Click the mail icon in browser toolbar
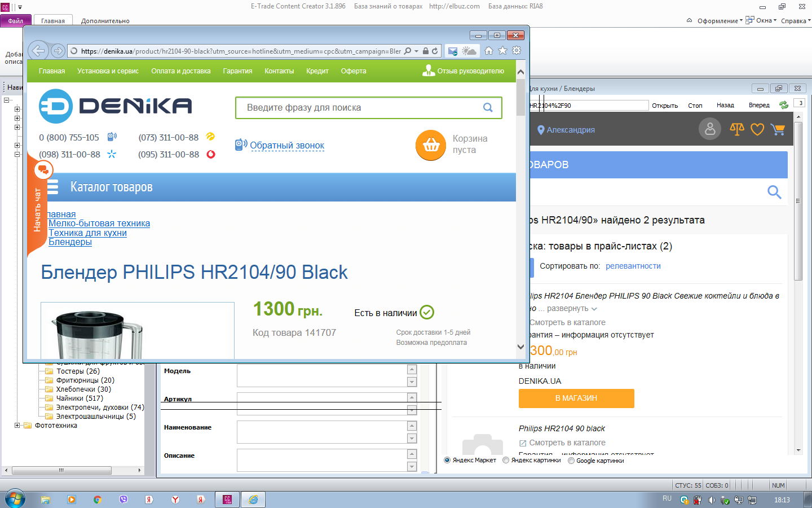This screenshot has width=812, height=508. (x=453, y=51)
